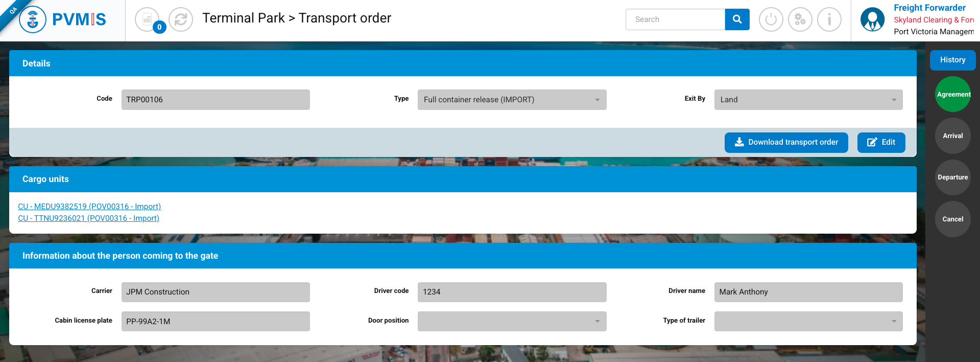980x362 pixels.
Task: Click the PVMIS logo icon
Action: point(33,20)
